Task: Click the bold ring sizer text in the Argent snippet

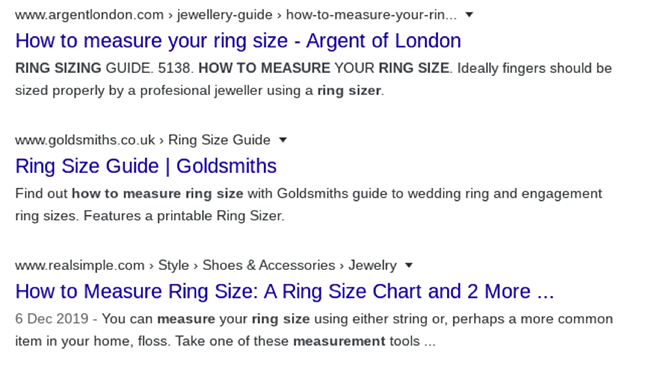Action: click(x=349, y=90)
